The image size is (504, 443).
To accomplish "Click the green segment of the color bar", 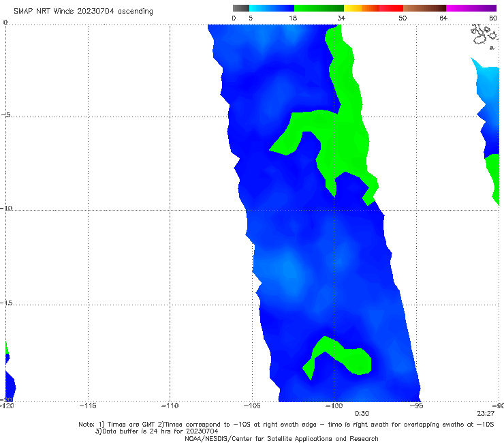I will point(319,8).
